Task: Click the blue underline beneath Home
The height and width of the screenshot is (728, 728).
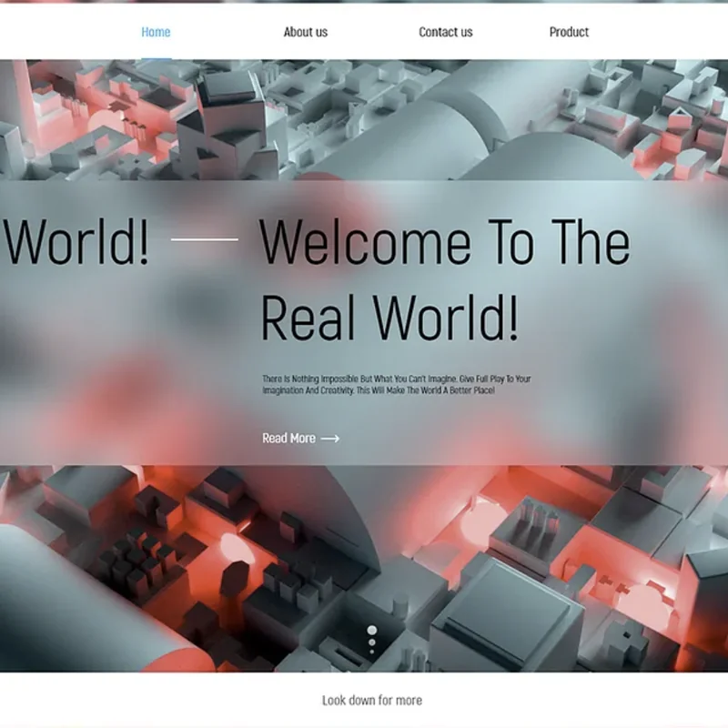Action: tap(156, 58)
